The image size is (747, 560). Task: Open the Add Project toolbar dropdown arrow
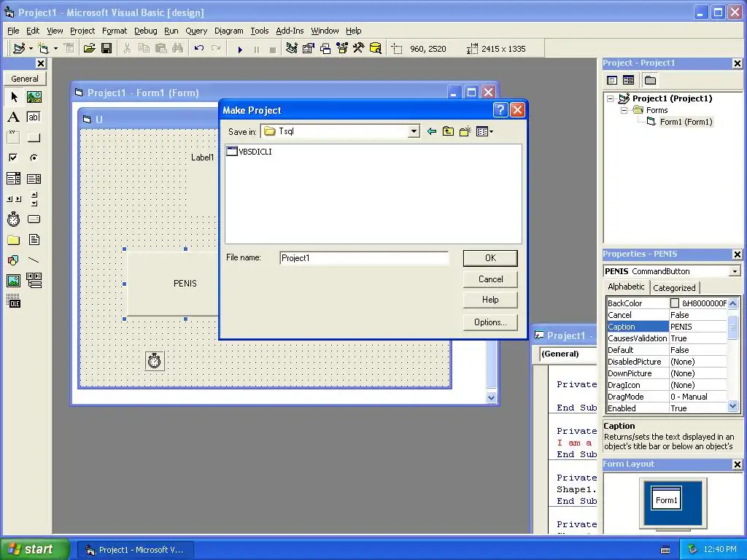click(31, 49)
